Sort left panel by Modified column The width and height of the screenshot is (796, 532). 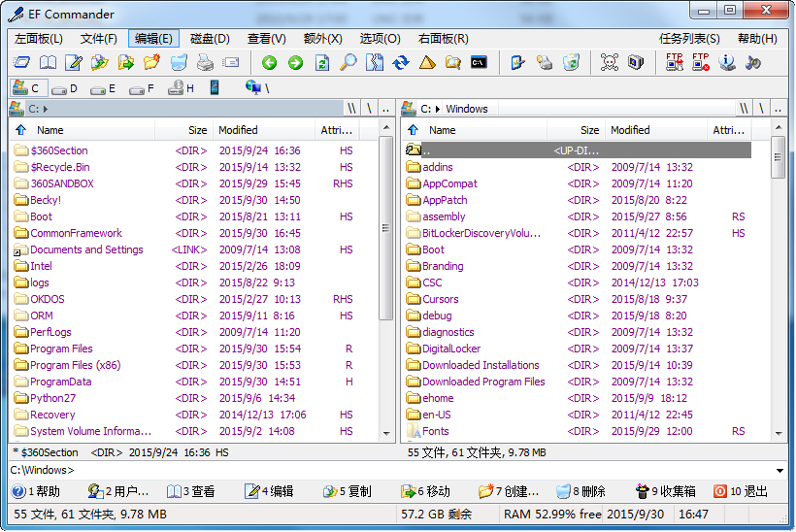tap(264, 130)
